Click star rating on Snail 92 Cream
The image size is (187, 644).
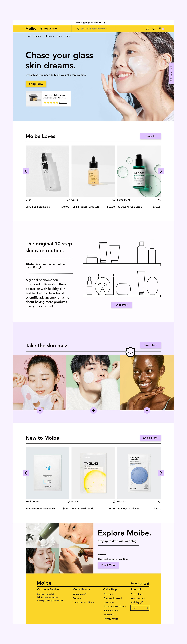click(x=51, y=103)
